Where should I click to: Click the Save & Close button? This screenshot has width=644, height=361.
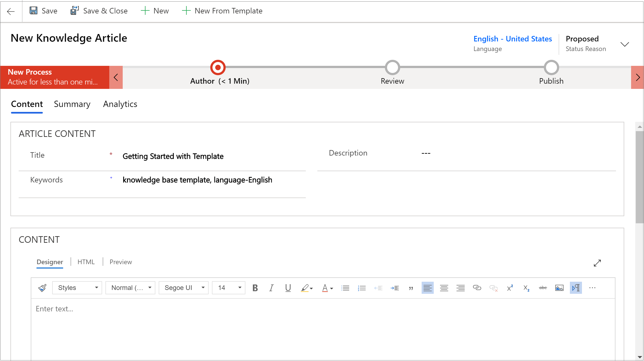coord(99,11)
